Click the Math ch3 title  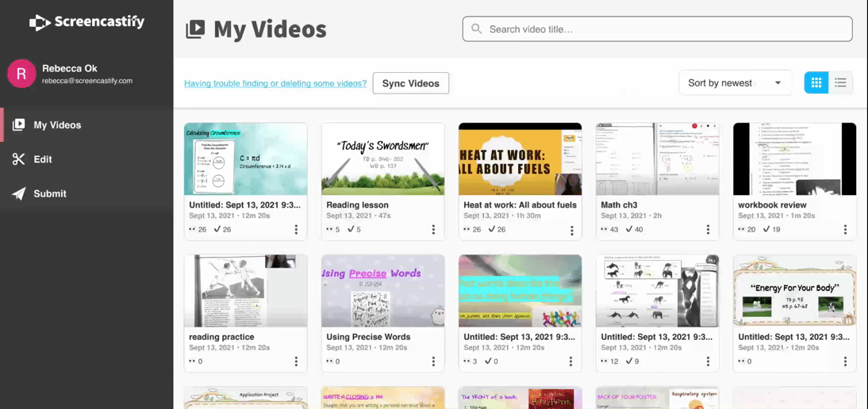(x=619, y=205)
